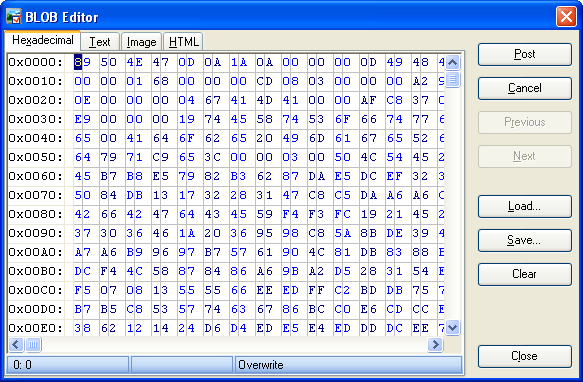Select byte A2 in row 0x0010
583x382 pixels.
click(x=421, y=81)
